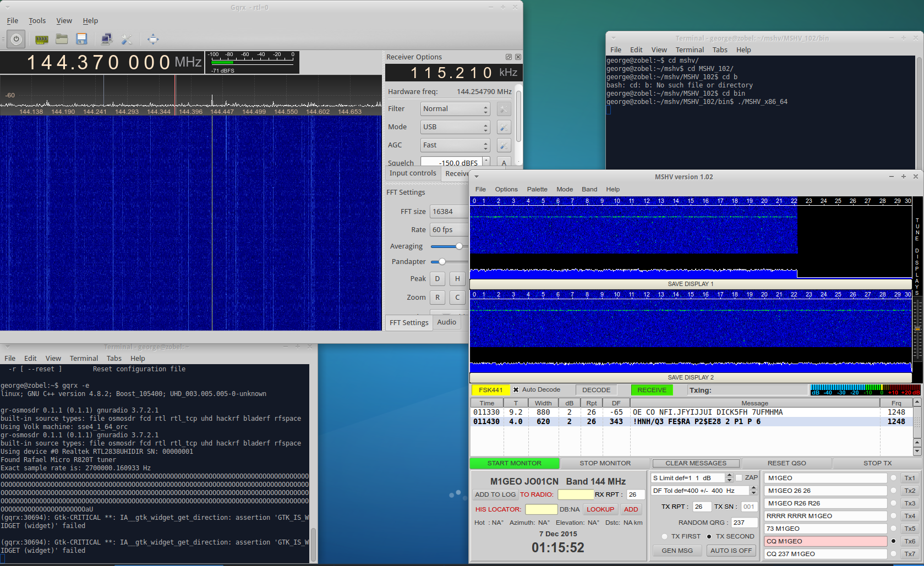Open the MSHV terminal window menu arrow
This screenshot has width=924, height=566.
(x=613, y=39)
